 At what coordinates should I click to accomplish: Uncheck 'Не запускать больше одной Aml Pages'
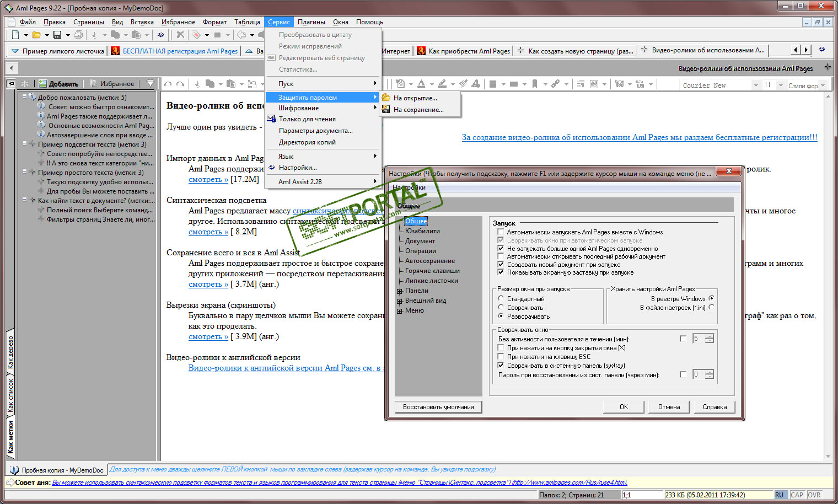pyautogui.click(x=501, y=249)
